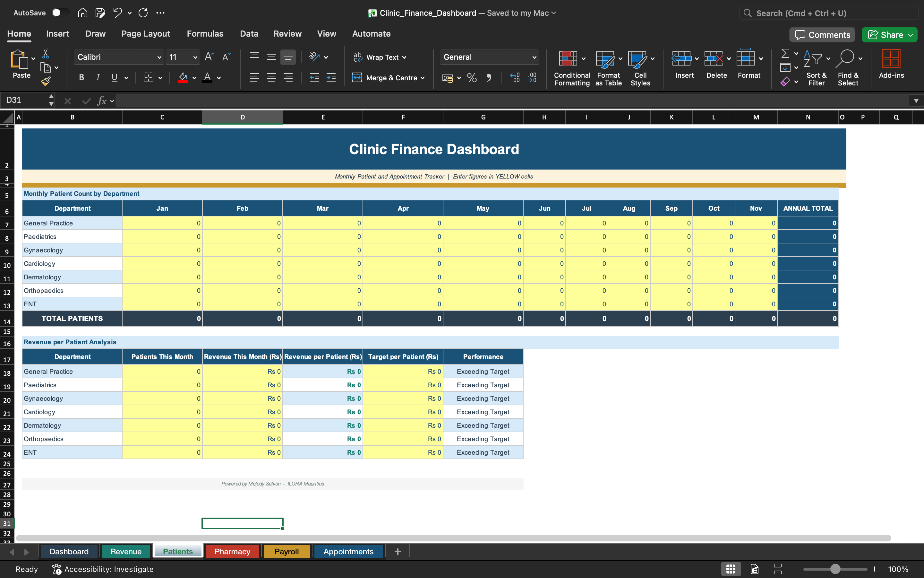Decrease font size icon
Viewport: 924px width, 578px height.
pos(227,57)
